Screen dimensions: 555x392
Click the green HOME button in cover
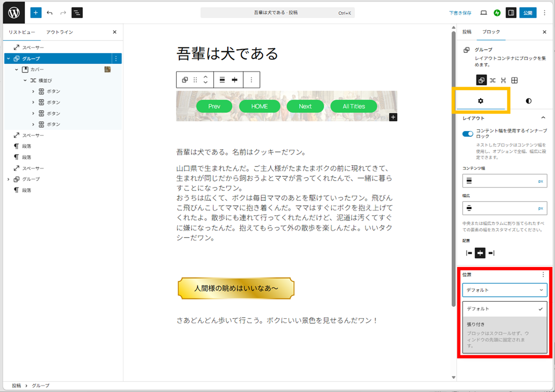point(259,106)
